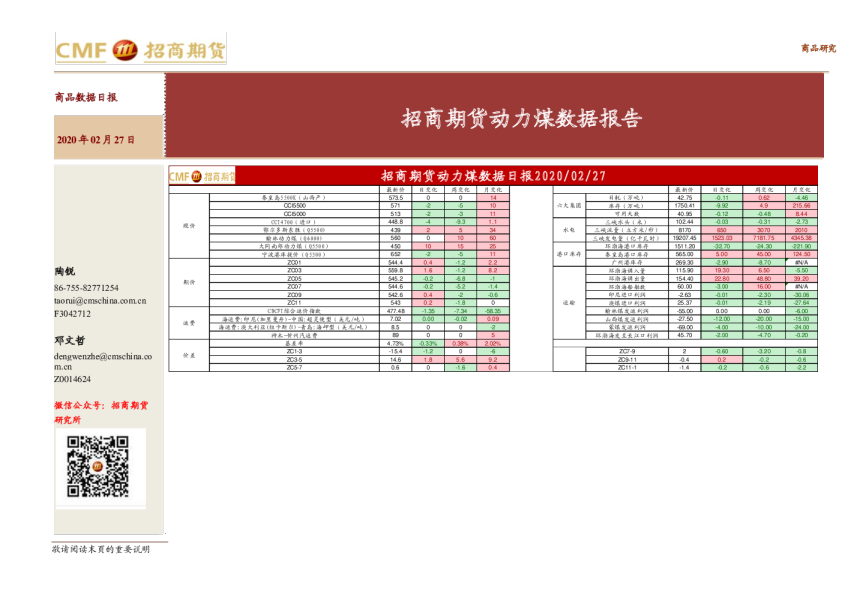Screen dimensions: 842x595
Task: Click the table cell showing -58.35
Action: (x=493, y=311)
